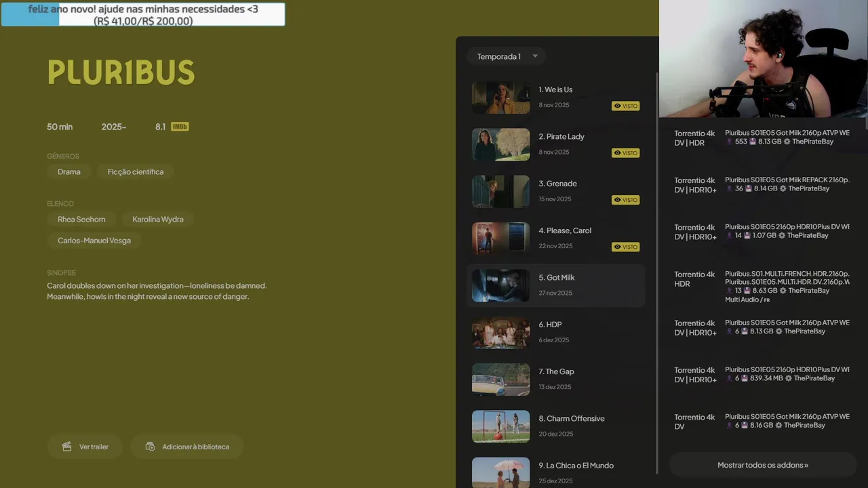Image resolution: width=868 pixels, height=488 pixels.
Task: Choose the Got Milk REPACK 2160p stream
Action: click(x=763, y=184)
